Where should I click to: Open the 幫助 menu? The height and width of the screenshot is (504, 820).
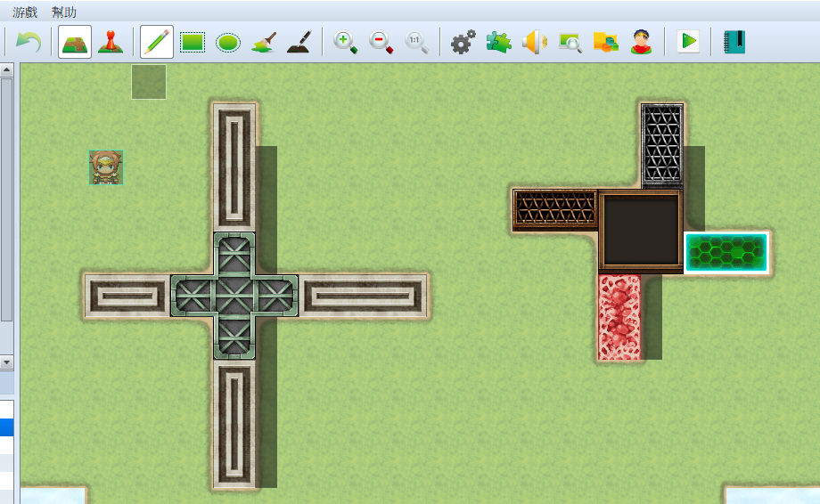pos(64,12)
